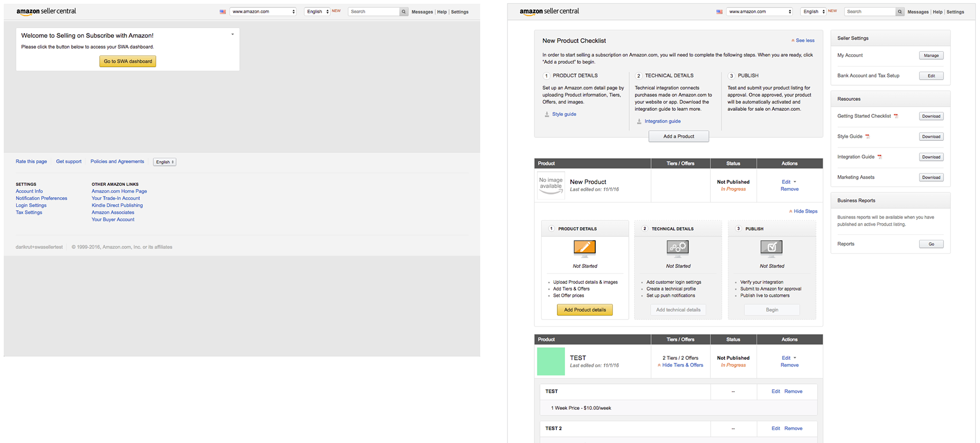This screenshot has height=443, width=980.
Task: Open the No image available thumbnail of New Product
Action: click(x=551, y=185)
